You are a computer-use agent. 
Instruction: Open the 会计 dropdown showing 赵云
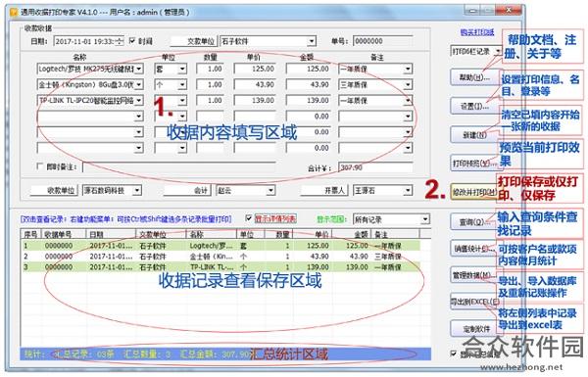click(x=270, y=191)
